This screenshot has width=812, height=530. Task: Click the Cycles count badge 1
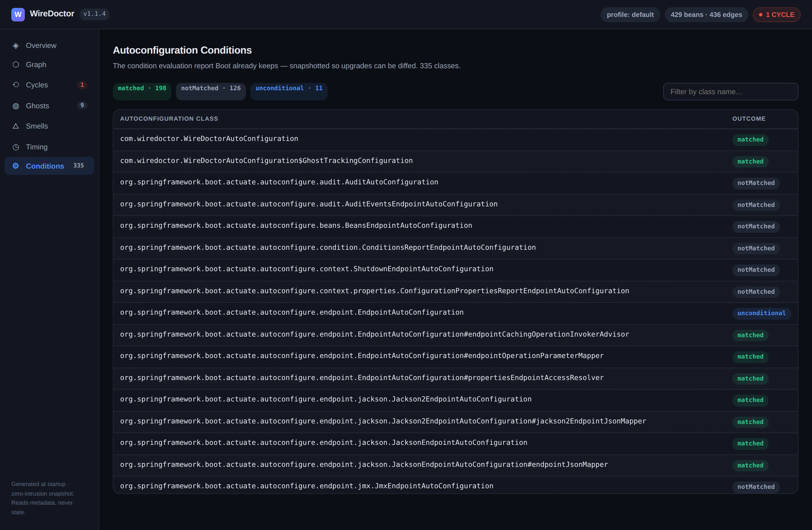(x=82, y=85)
